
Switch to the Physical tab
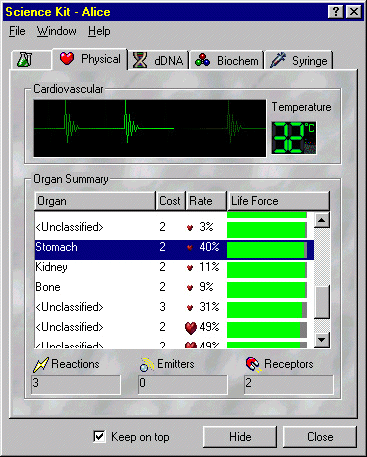[x=90, y=59]
